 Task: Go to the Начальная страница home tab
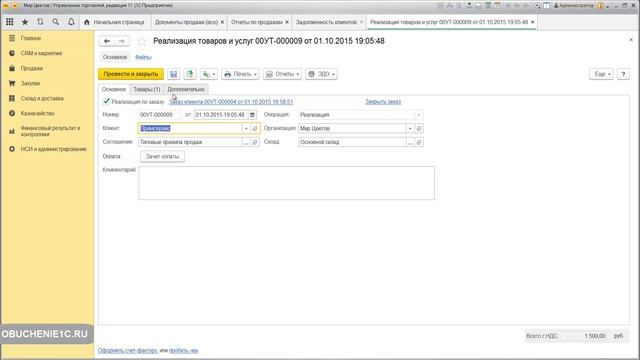[114, 22]
